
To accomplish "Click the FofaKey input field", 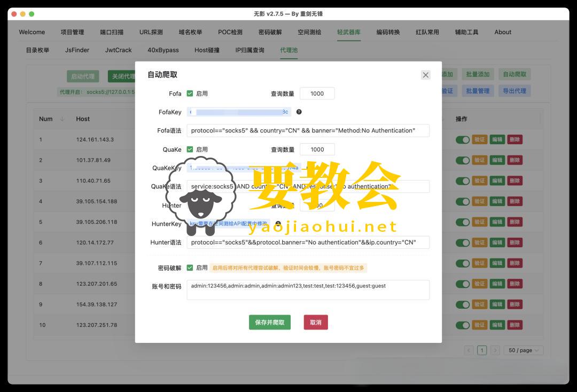I will tap(239, 112).
